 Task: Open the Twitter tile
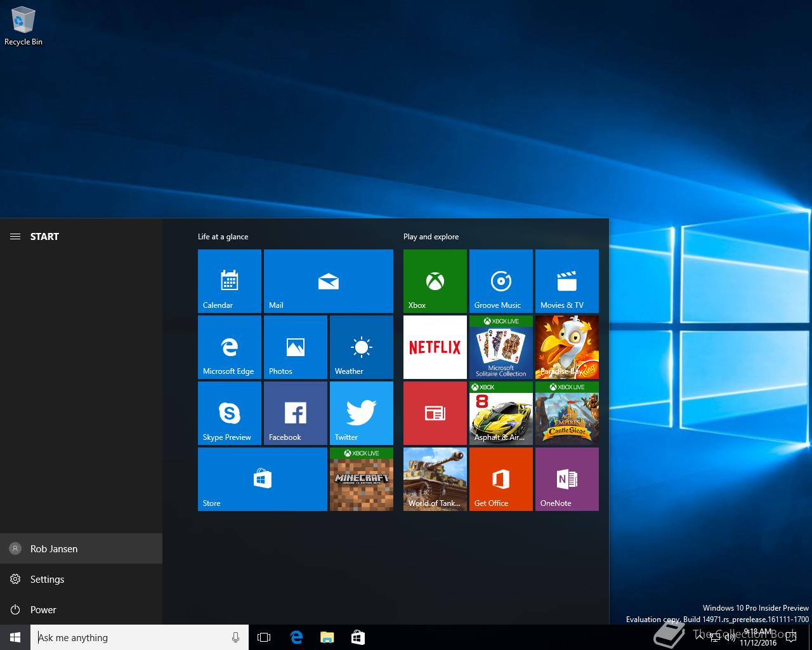(362, 413)
